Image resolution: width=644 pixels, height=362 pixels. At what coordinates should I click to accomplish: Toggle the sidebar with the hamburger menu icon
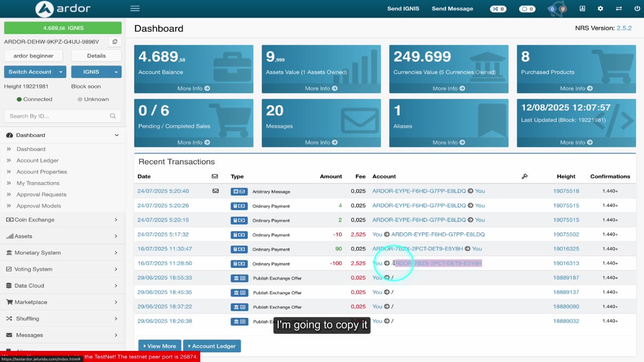point(135,9)
